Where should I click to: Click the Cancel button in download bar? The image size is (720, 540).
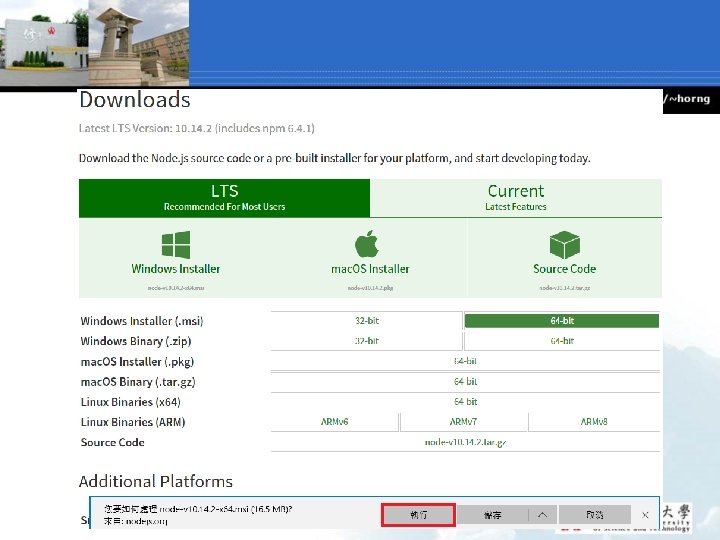595,515
